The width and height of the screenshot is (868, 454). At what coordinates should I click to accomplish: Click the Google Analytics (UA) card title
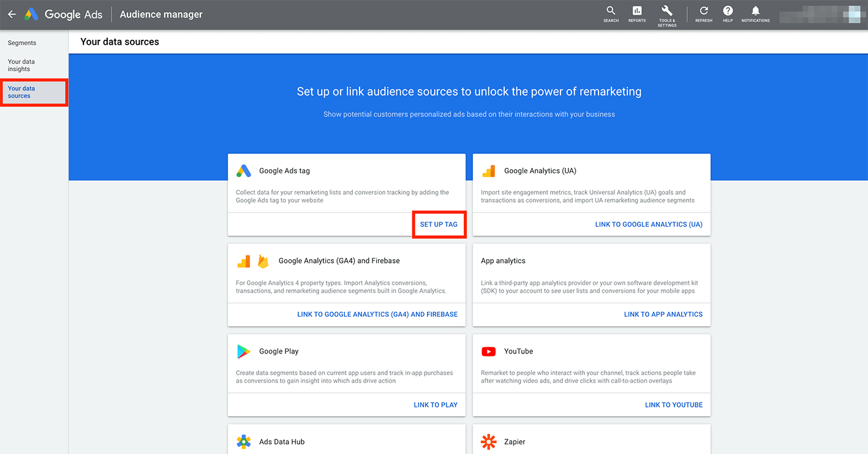540,171
